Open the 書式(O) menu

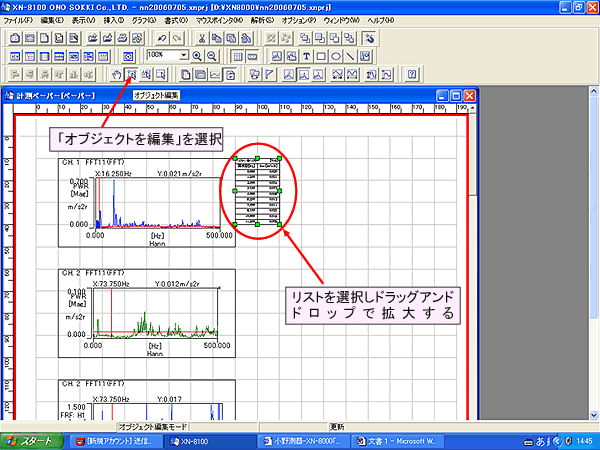176,20
